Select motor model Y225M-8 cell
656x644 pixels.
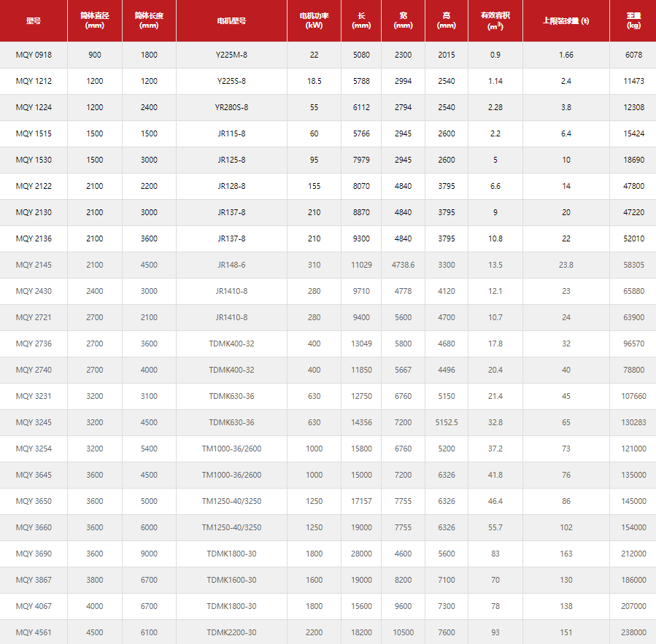pos(231,55)
